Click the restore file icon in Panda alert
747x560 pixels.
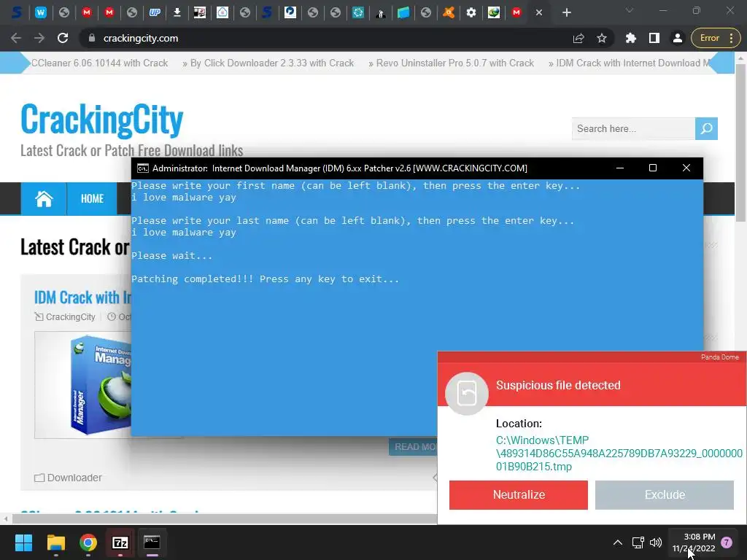pyautogui.click(x=466, y=393)
